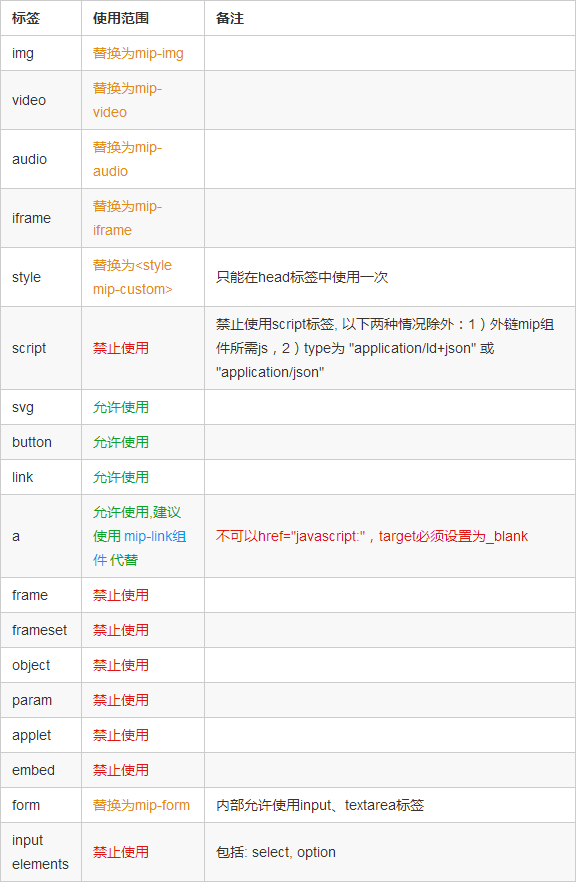The image size is (576, 882).
Task: Click '替换为mip-img' text
Action: click(138, 53)
